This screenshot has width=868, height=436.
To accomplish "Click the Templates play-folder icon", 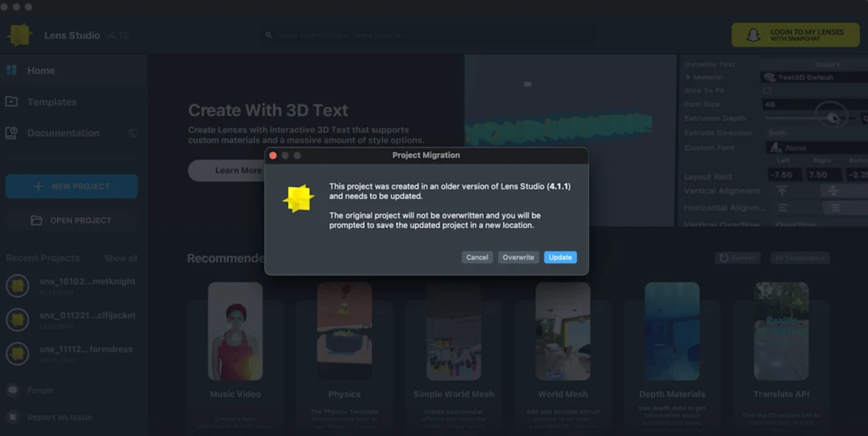I will (x=11, y=102).
